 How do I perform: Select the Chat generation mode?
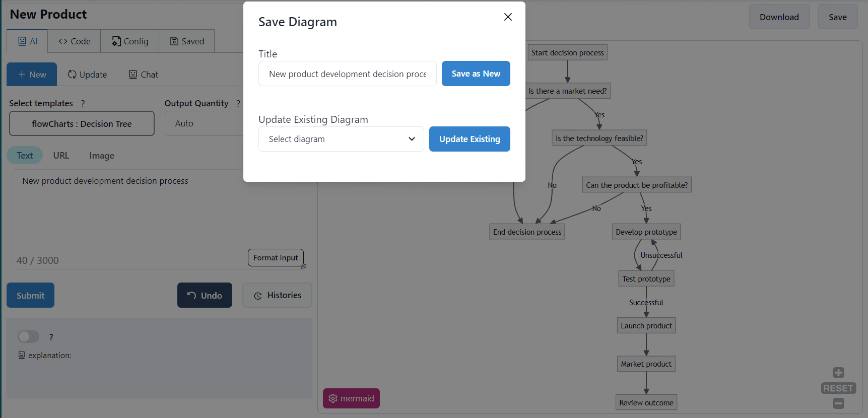[143, 74]
